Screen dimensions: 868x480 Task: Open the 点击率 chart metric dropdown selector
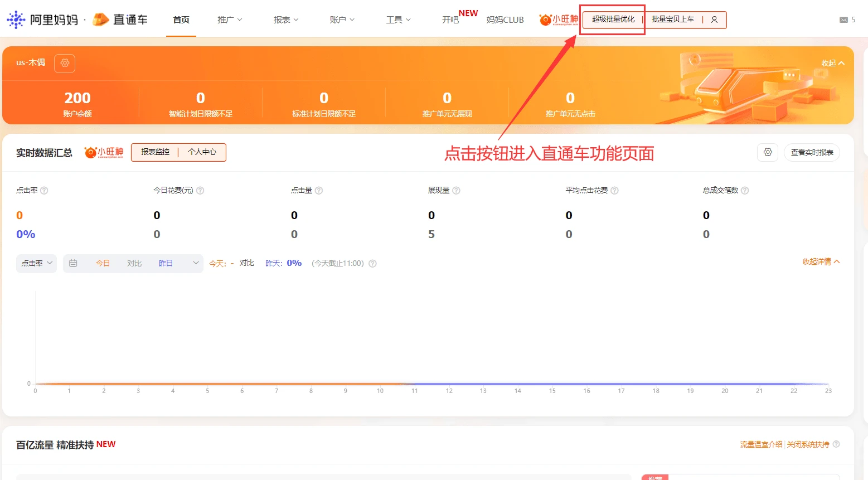click(36, 263)
